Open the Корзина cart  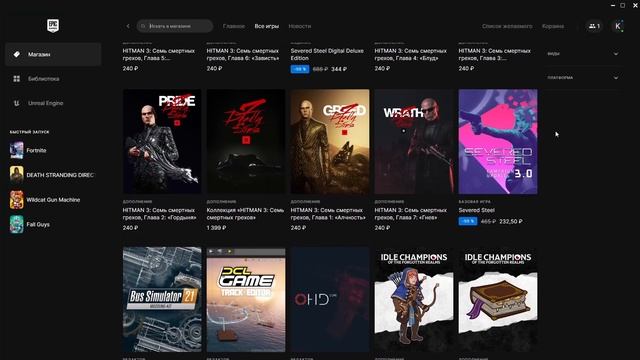pos(553,26)
